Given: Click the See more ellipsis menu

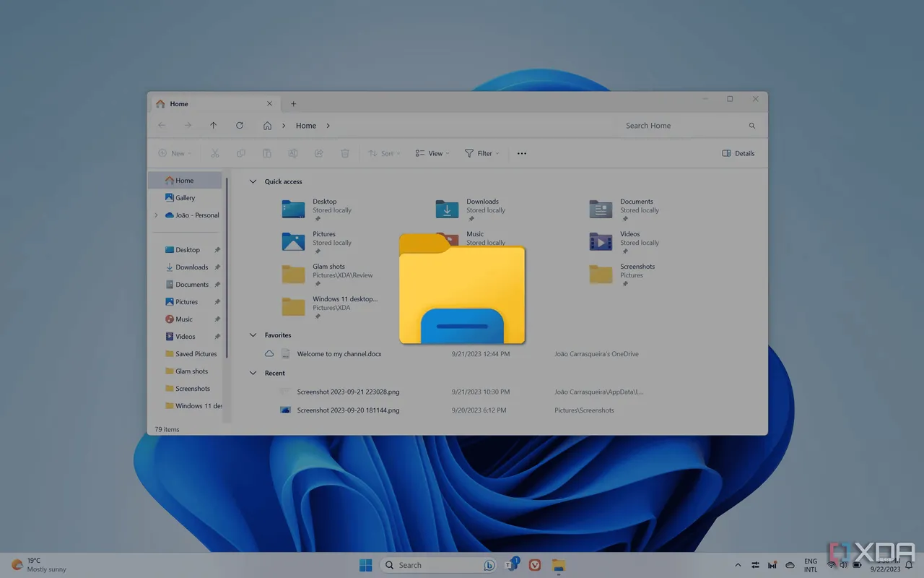Looking at the screenshot, I should (521, 153).
